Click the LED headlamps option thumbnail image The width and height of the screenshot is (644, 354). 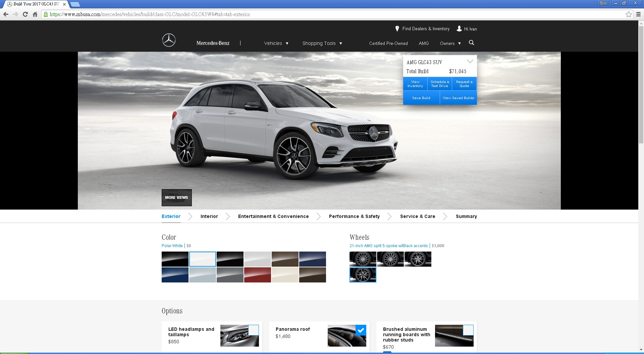239,336
